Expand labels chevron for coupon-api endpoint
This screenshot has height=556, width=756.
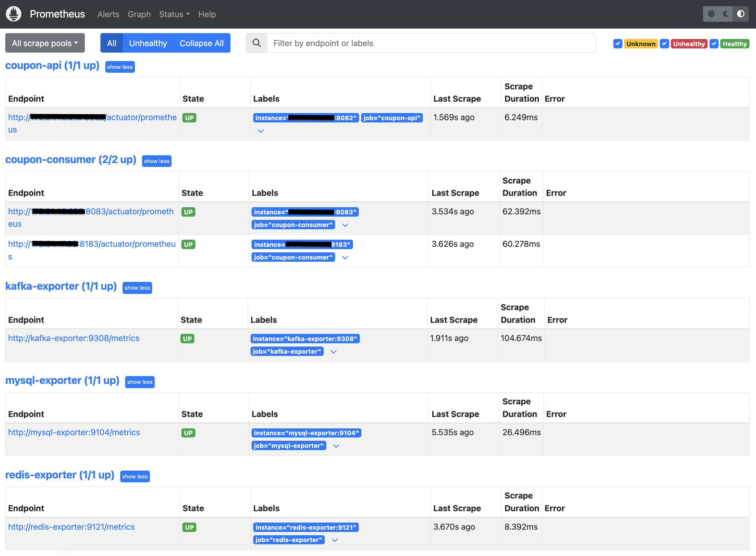point(260,131)
